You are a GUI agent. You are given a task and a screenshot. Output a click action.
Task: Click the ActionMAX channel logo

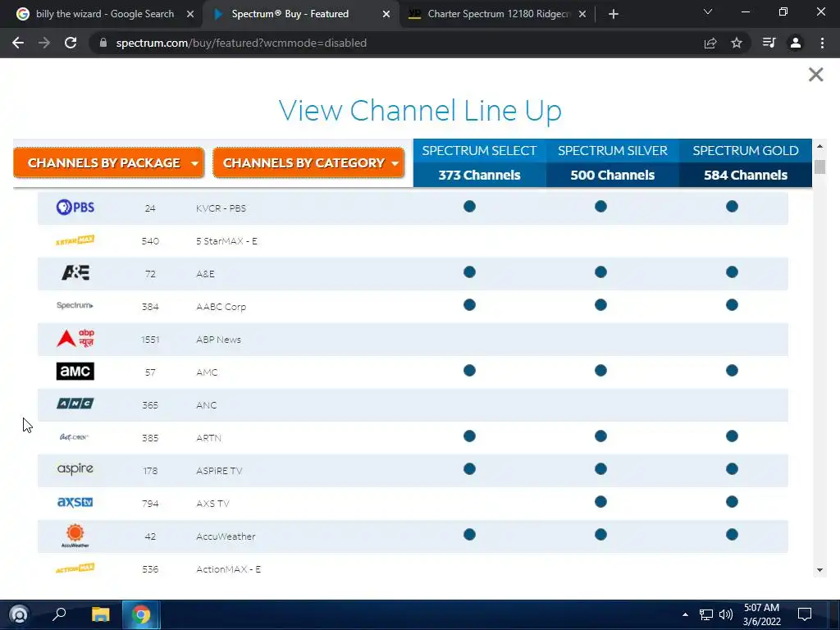(x=75, y=568)
